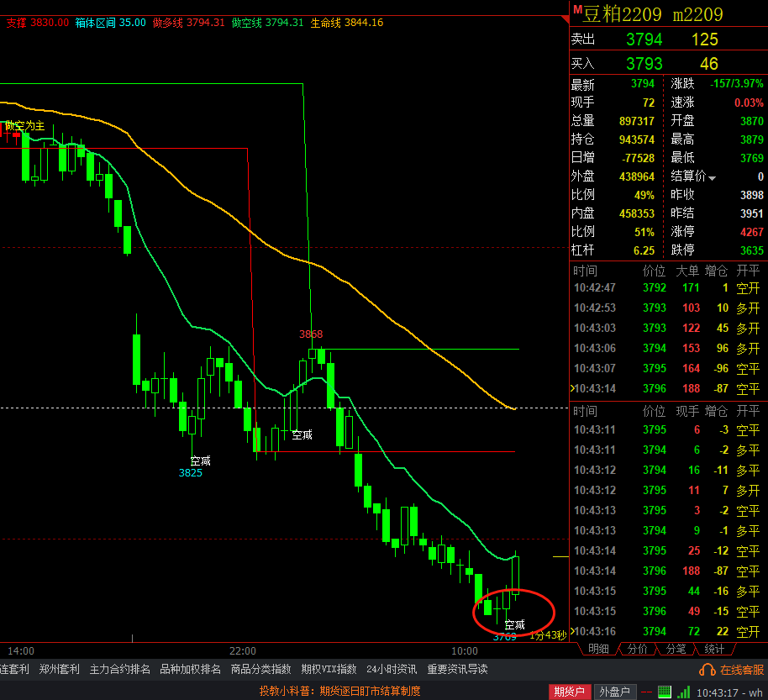Click the headset icon for online support

click(708, 670)
